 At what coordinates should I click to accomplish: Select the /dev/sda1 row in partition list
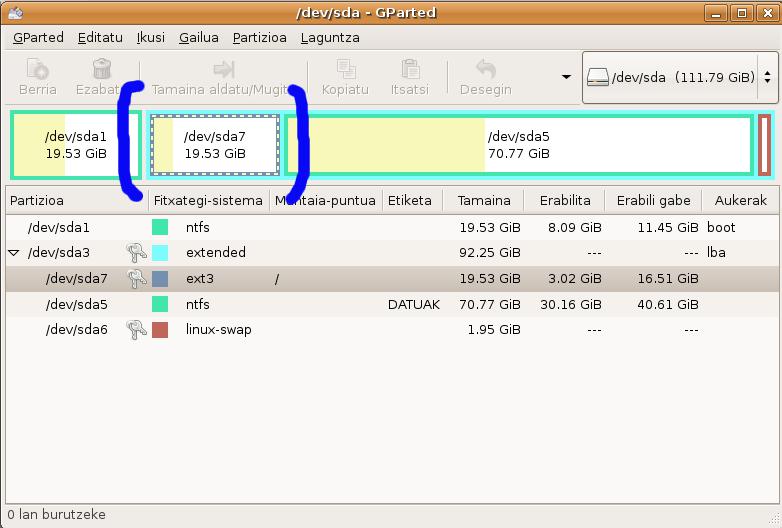pyautogui.click(x=392, y=227)
